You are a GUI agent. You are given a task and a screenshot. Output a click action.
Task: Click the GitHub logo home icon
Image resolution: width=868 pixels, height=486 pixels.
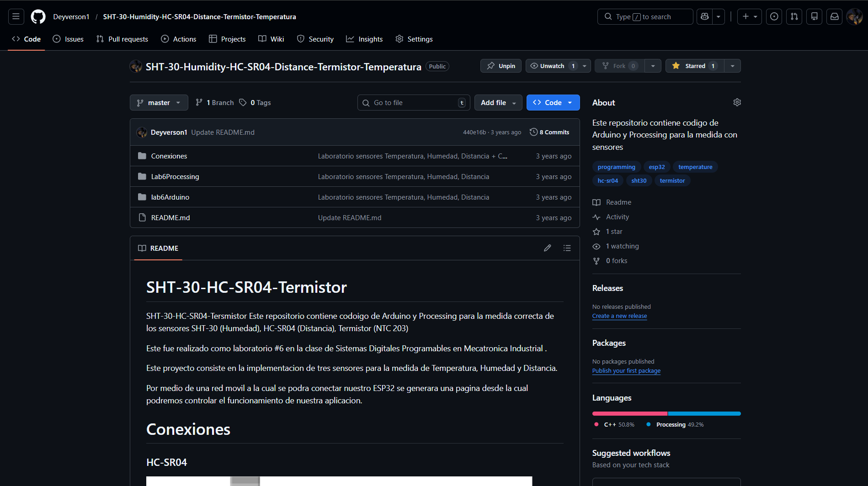(38, 17)
